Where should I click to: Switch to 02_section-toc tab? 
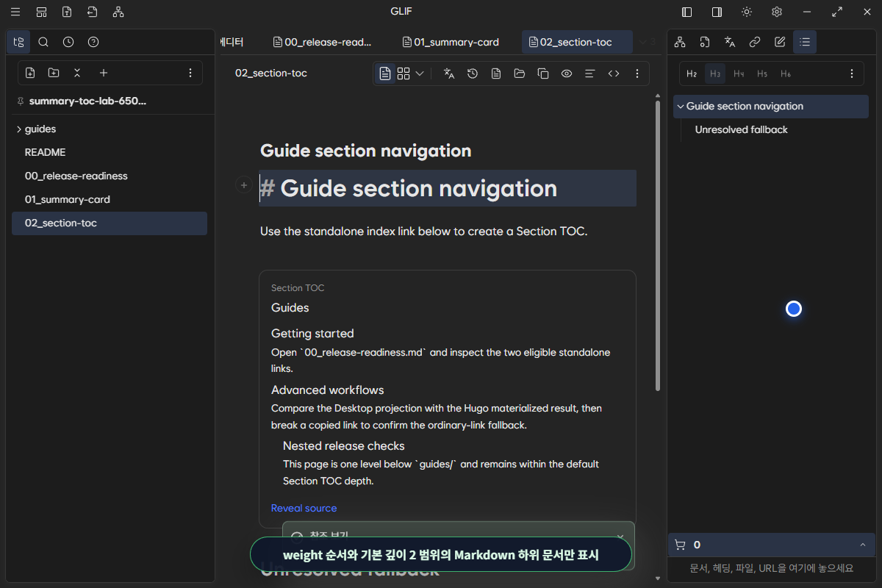pyautogui.click(x=577, y=42)
